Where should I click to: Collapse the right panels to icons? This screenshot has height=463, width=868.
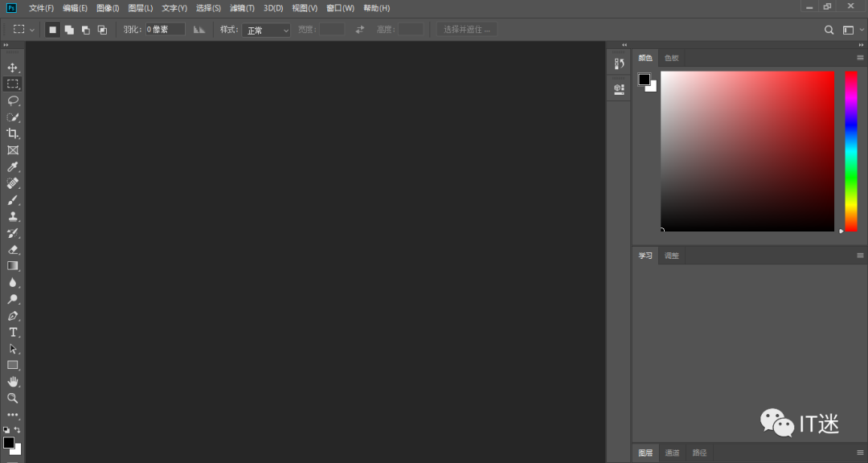click(x=861, y=45)
